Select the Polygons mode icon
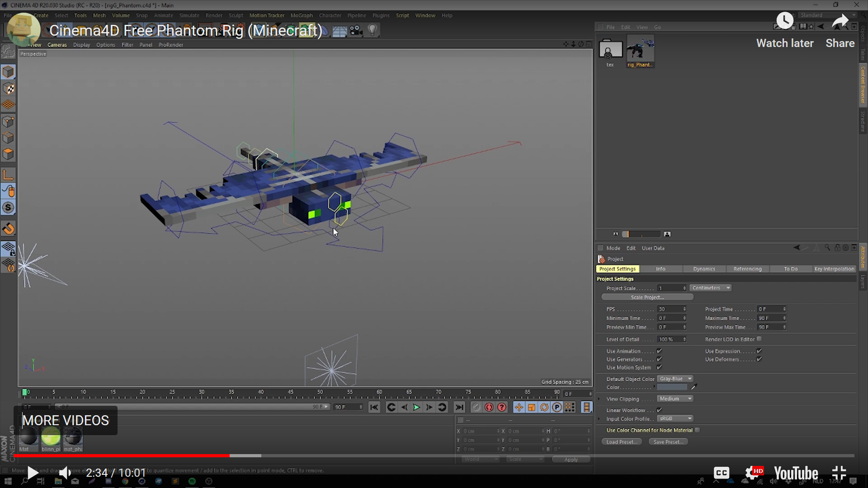This screenshot has height=488, width=868. click(x=8, y=154)
